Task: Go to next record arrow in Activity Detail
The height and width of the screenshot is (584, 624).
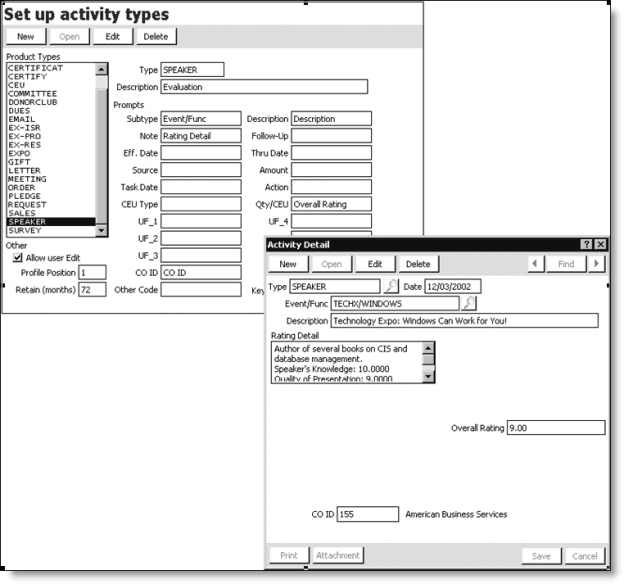Action: [597, 264]
